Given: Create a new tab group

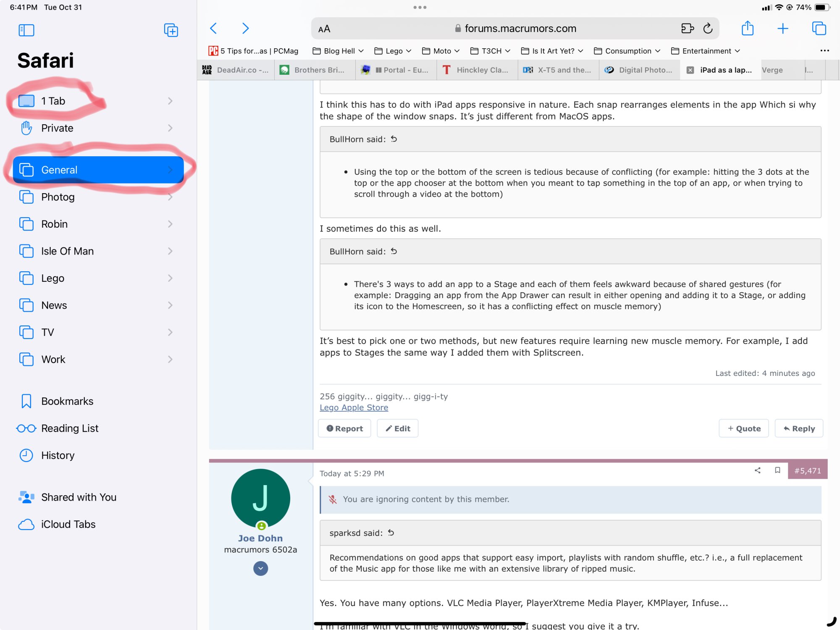Looking at the screenshot, I should click(171, 30).
